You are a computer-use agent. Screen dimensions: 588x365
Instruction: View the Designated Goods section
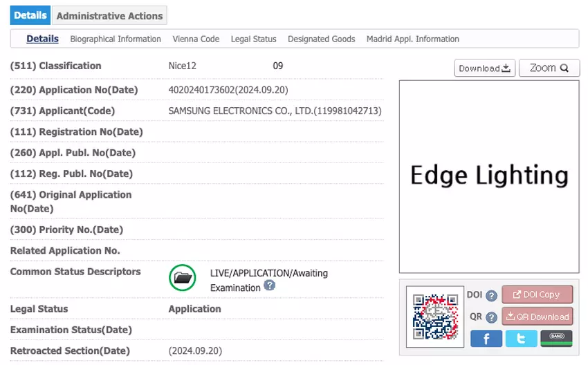322,39
